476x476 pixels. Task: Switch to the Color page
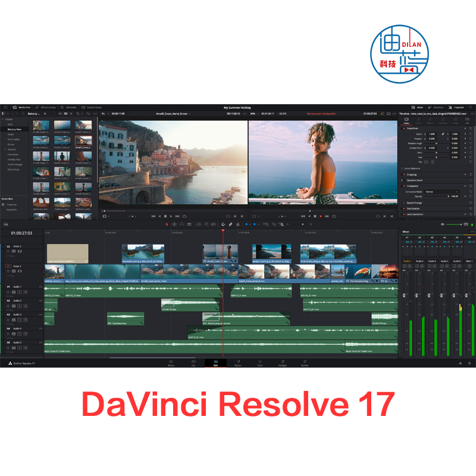tap(260, 363)
